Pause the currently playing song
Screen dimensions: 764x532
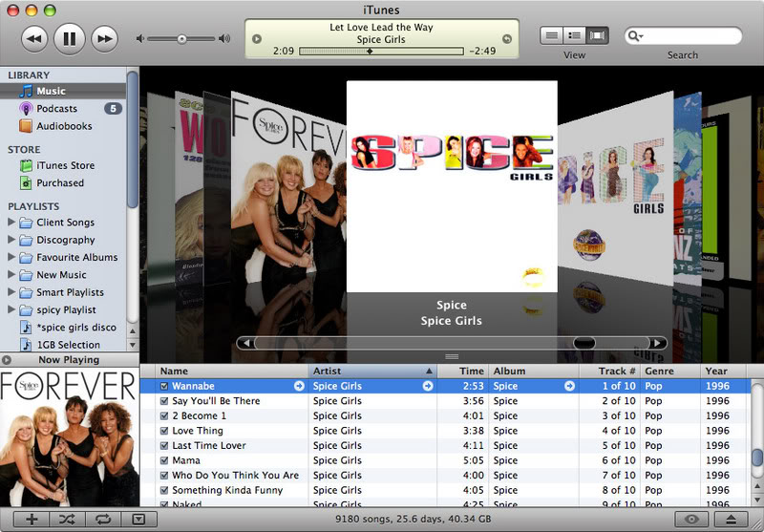(x=69, y=38)
